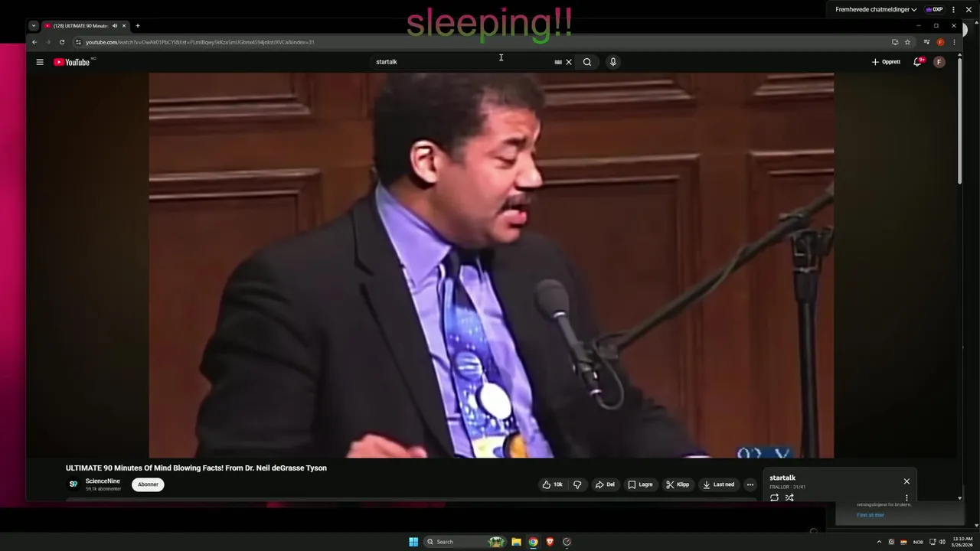Image resolution: width=980 pixels, height=551 pixels.
Task: Click the video title text
Action: [x=196, y=468]
